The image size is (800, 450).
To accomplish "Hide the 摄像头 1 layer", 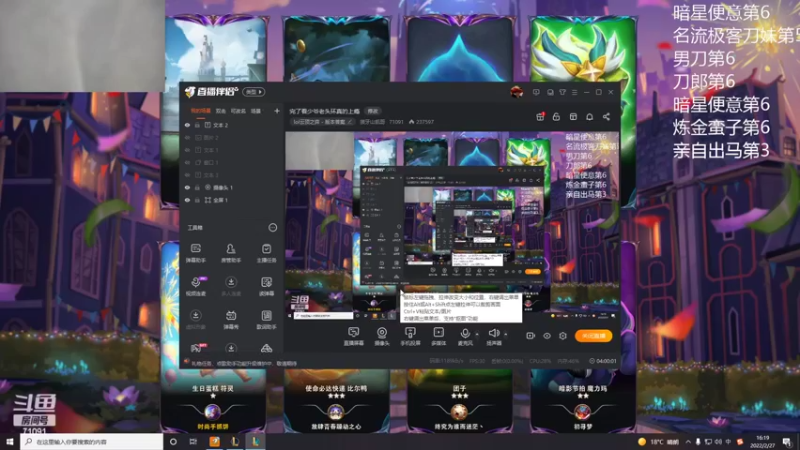I will coord(187,188).
